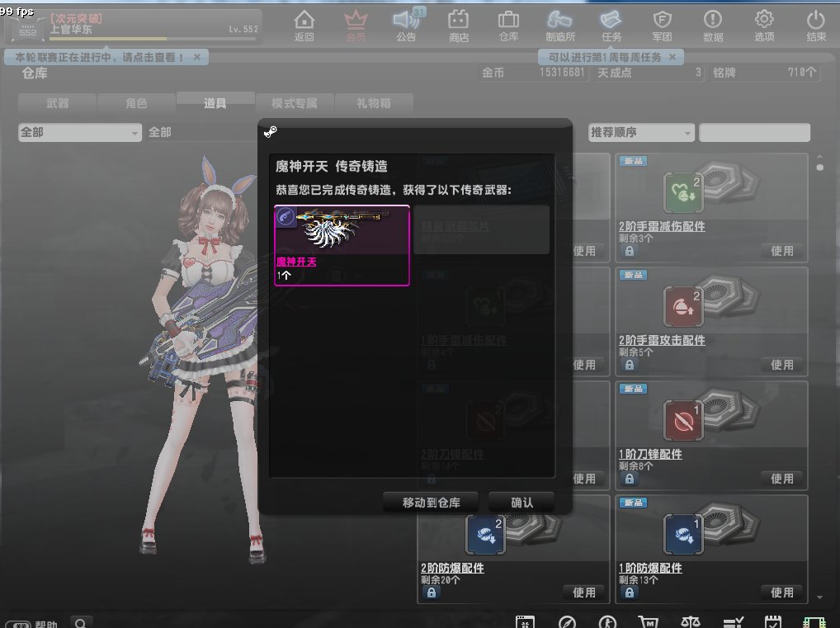Expand the first 全部 category dropdown
This screenshot has width=840, height=628.
[x=80, y=132]
